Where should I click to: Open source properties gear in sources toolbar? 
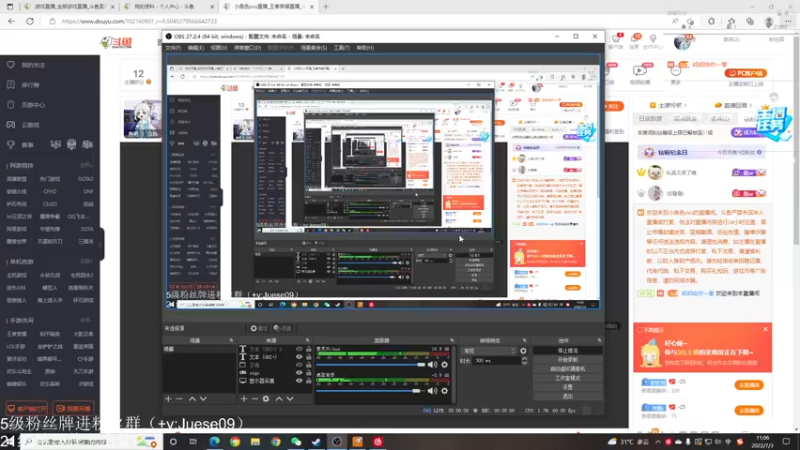tap(266, 398)
